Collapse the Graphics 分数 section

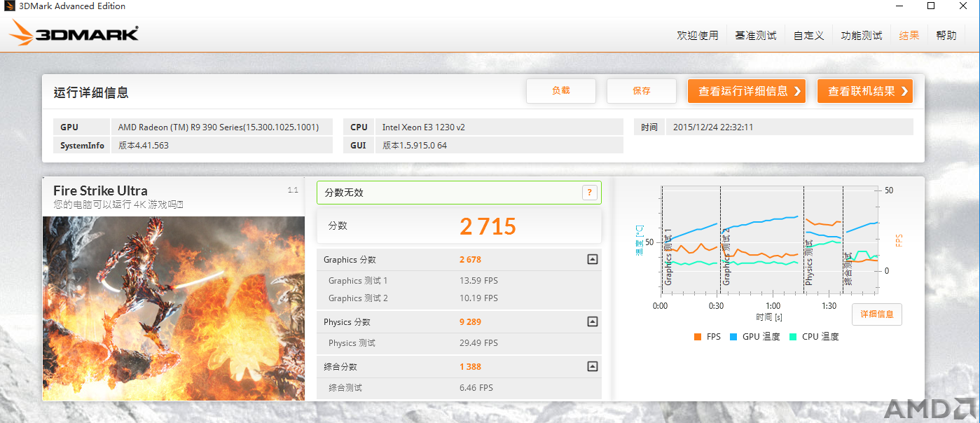click(592, 260)
